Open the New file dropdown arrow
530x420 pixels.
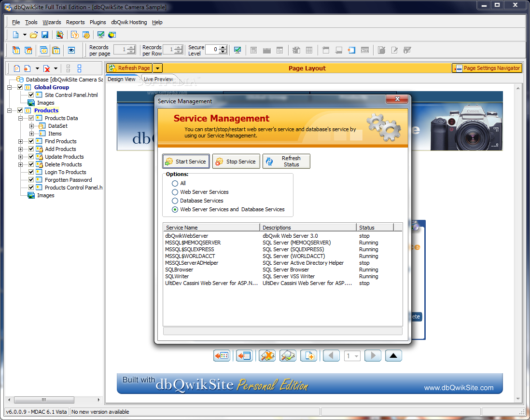click(x=25, y=35)
